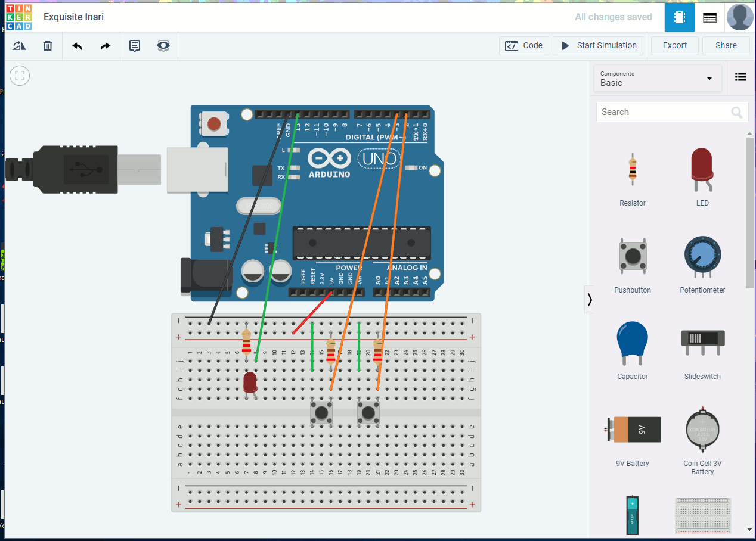Start the simulation

coord(599,46)
